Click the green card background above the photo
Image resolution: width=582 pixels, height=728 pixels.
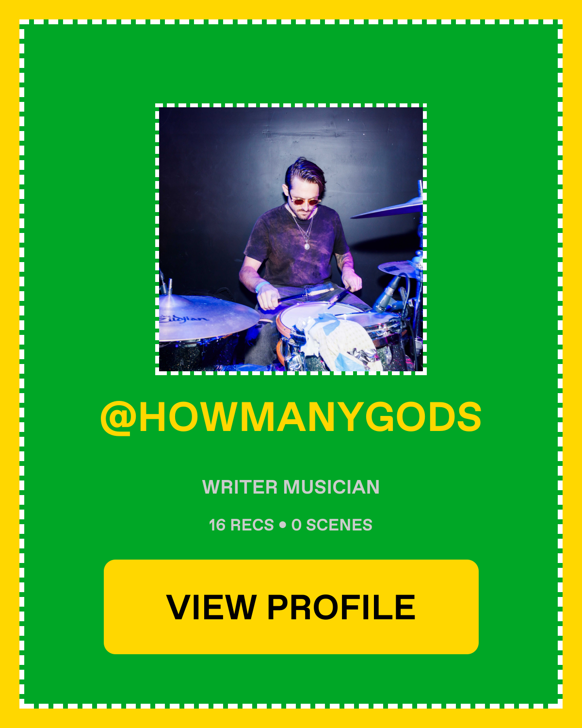click(291, 63)
